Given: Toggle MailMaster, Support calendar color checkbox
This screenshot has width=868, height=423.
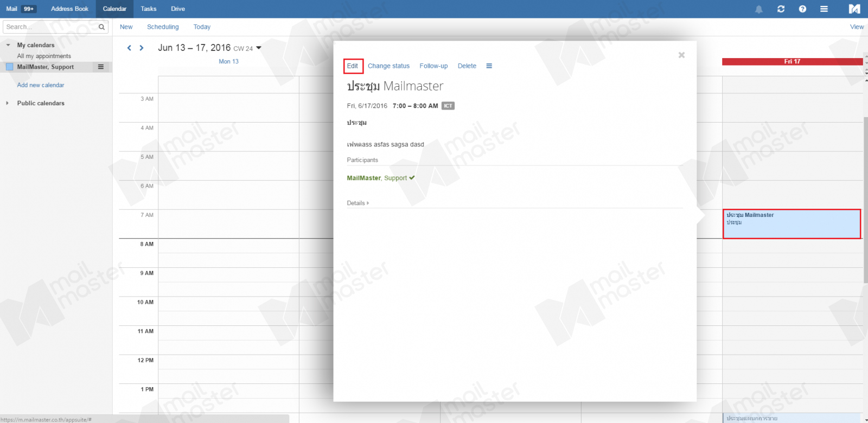Looking at the screenshot, I should (9, 67).
